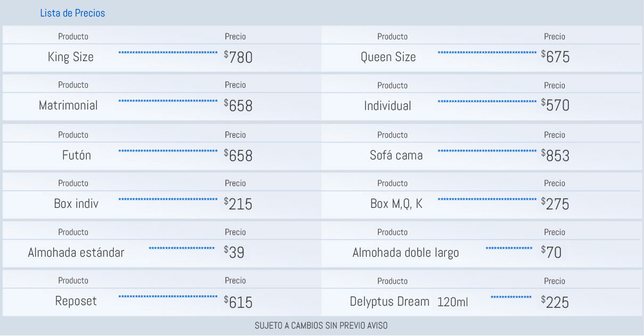Click the Individual product entry
The image size is (644, 336).
click(x=387, y=106)
